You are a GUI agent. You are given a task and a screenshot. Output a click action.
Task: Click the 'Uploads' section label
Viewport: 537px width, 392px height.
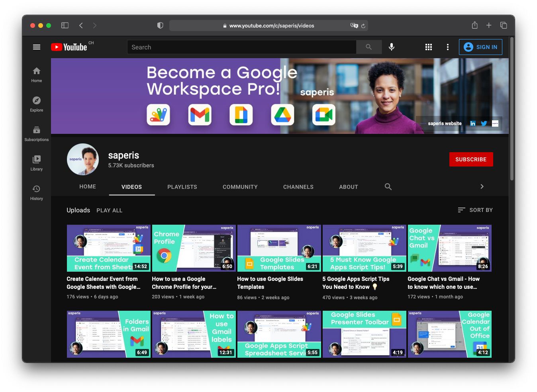point(78,210)
